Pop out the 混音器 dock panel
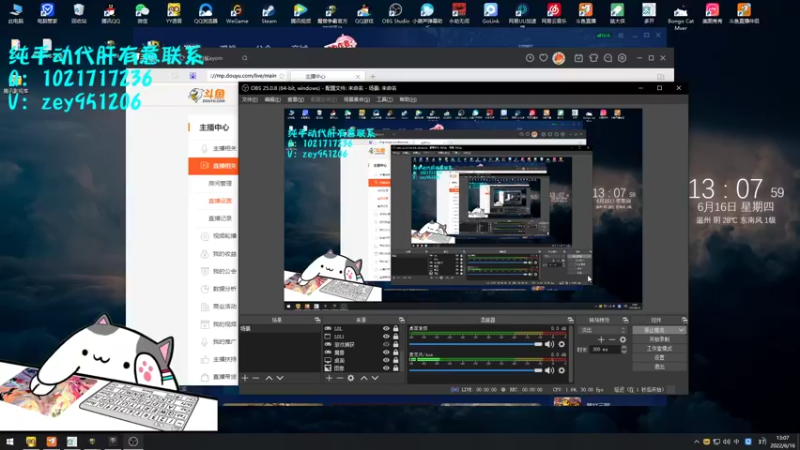The height and width of the screenshot is (450, 800). [x=570, y=320]
